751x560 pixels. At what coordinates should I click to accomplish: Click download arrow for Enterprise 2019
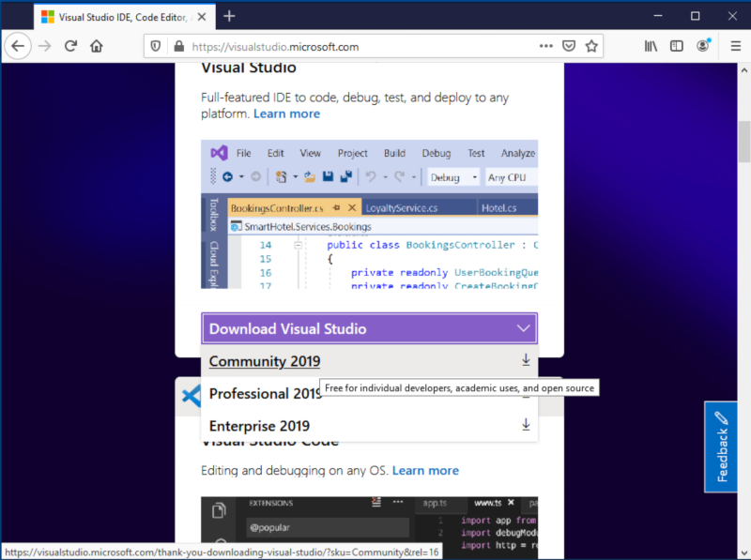(x=526, y=425)
